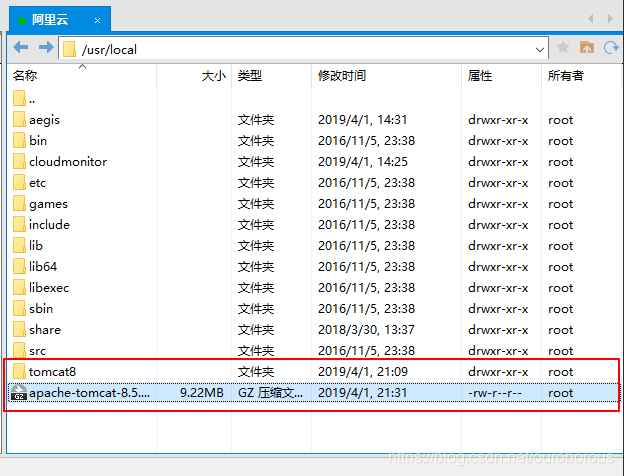Click the src folder name

37,351
